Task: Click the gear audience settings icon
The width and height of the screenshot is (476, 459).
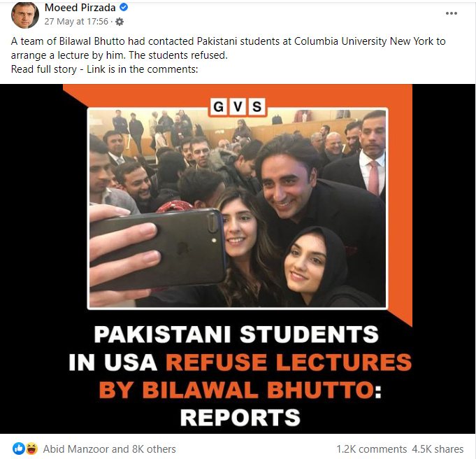Action: [x=120, y=22]
